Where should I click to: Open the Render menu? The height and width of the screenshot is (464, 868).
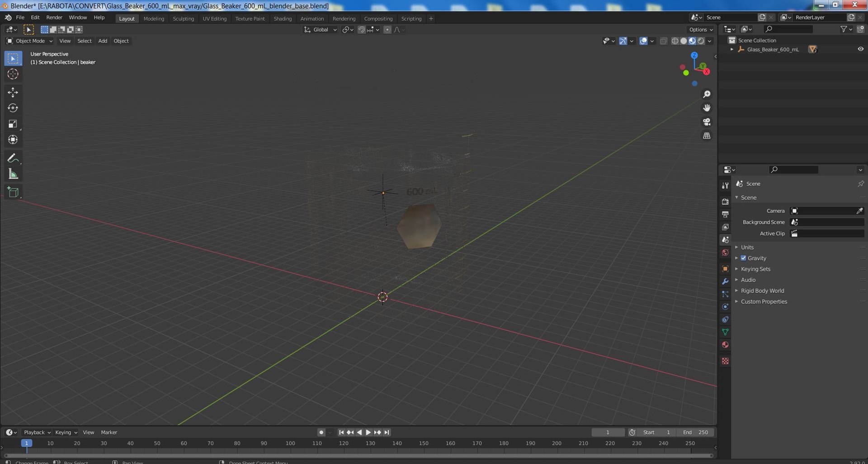coord(54,18)
